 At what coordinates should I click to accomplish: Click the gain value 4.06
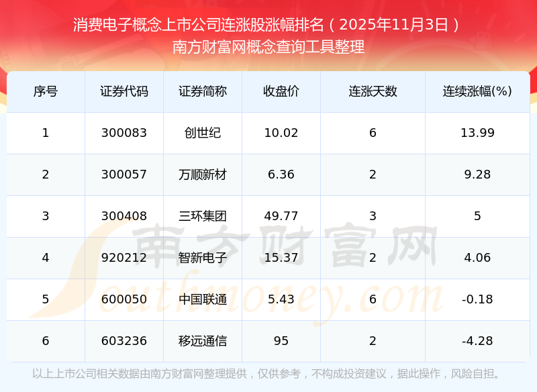click(477, 258)
